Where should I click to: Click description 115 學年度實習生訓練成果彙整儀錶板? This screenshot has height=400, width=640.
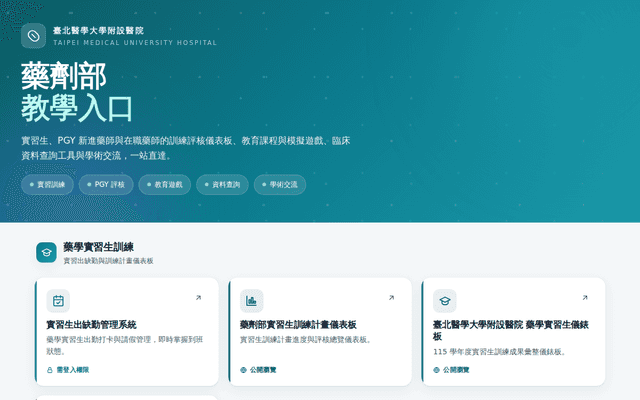[499, 352]
